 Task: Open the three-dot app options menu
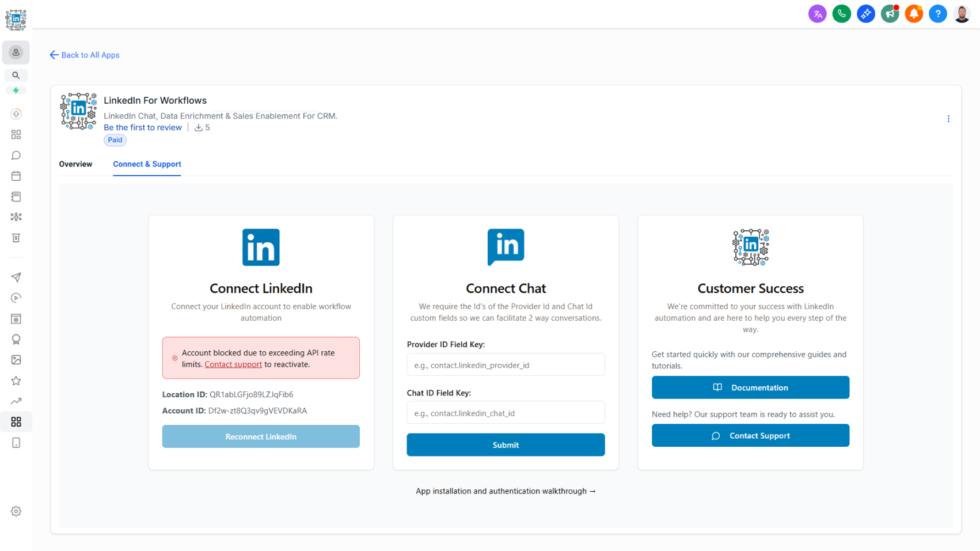(948, 119)
